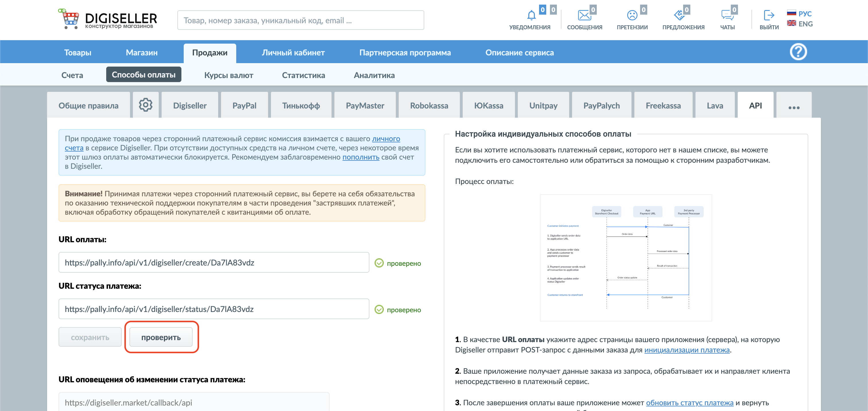The image size is (868, 411).
Task: Click the проверить button
Action: (x=161, y=337)
